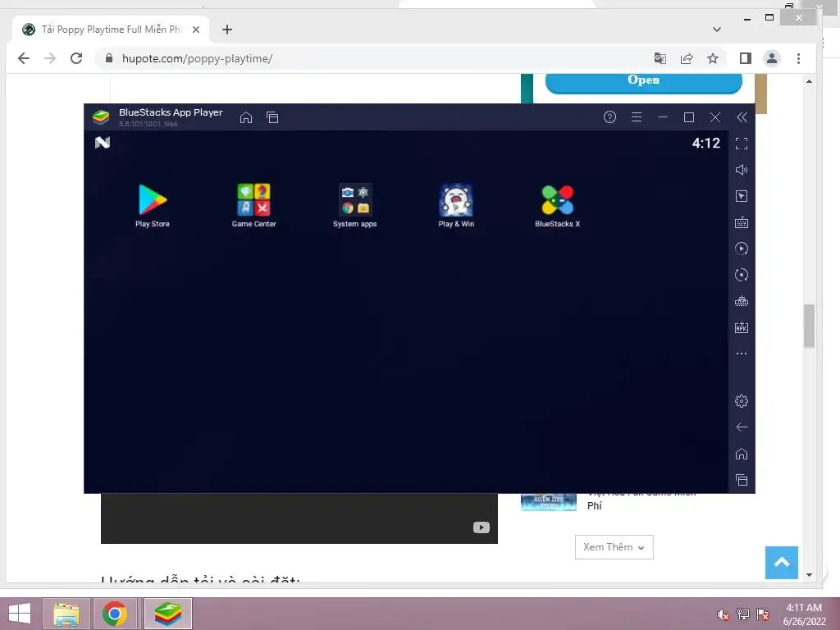Screen dimensions: 840x630
Task: Click the Chrome page scrollbar thumb
Action: [809, 326]
